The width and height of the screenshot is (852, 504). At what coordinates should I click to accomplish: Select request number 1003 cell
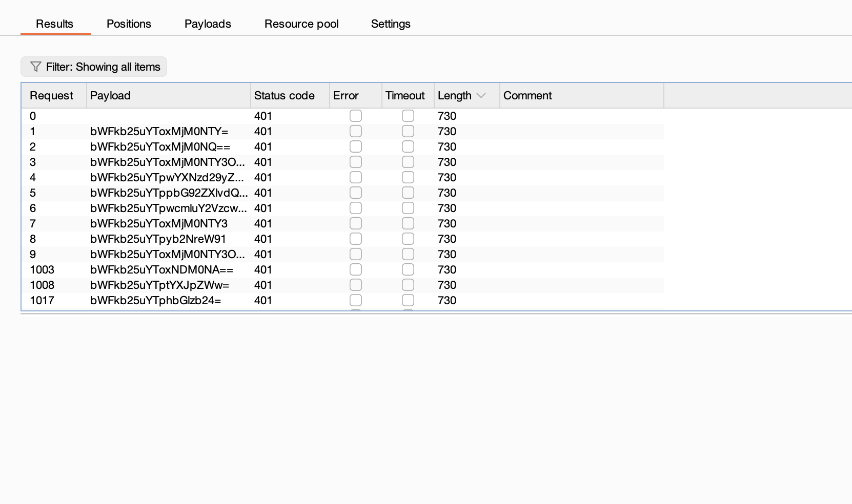(42, 270)
